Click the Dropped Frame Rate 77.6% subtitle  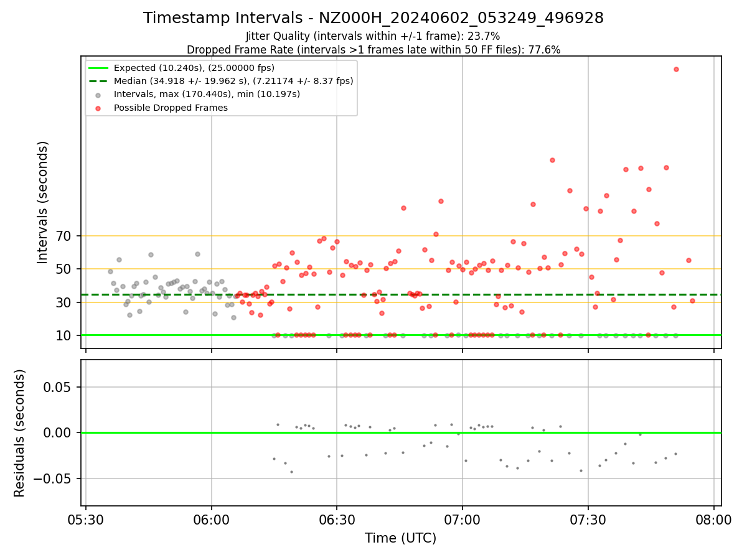click(x=374, y=50)
